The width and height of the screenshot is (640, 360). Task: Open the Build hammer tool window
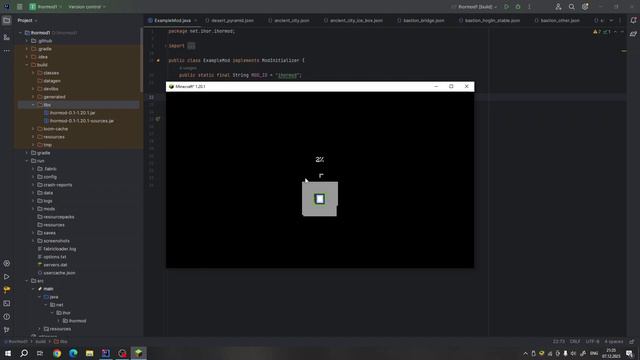click(7, 290)
